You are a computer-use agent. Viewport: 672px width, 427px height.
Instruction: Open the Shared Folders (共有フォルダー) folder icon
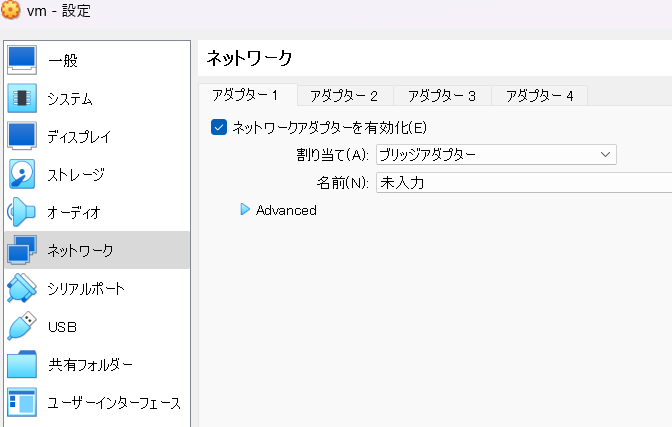tap(21, 364)
